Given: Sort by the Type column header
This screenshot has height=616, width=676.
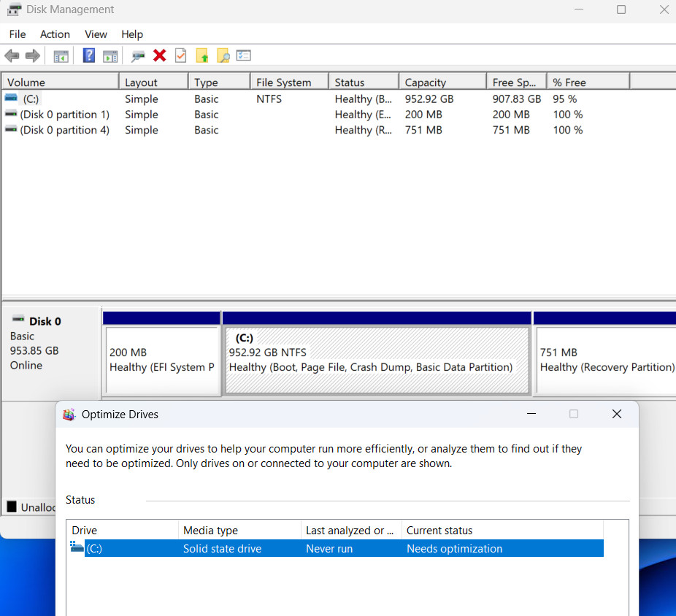Looking at the screenshot, I should pos(219,82).
